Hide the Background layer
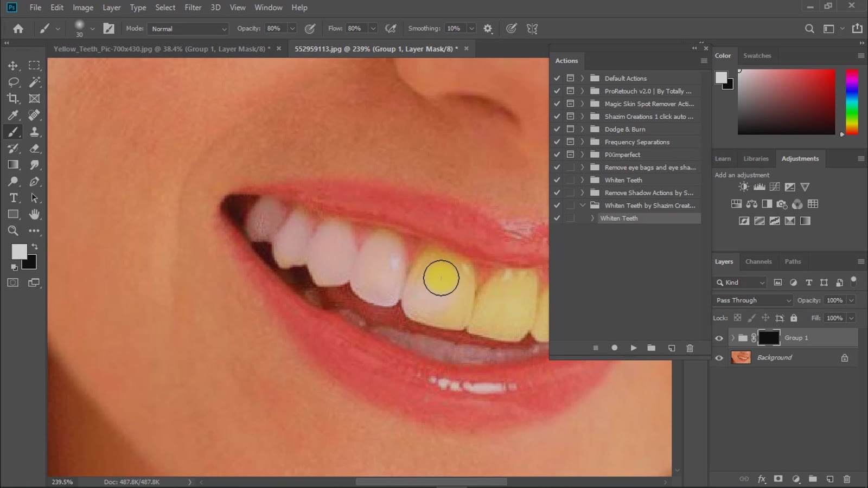Image resolution: width=868 pixels, height=488 pixels. 719,357
